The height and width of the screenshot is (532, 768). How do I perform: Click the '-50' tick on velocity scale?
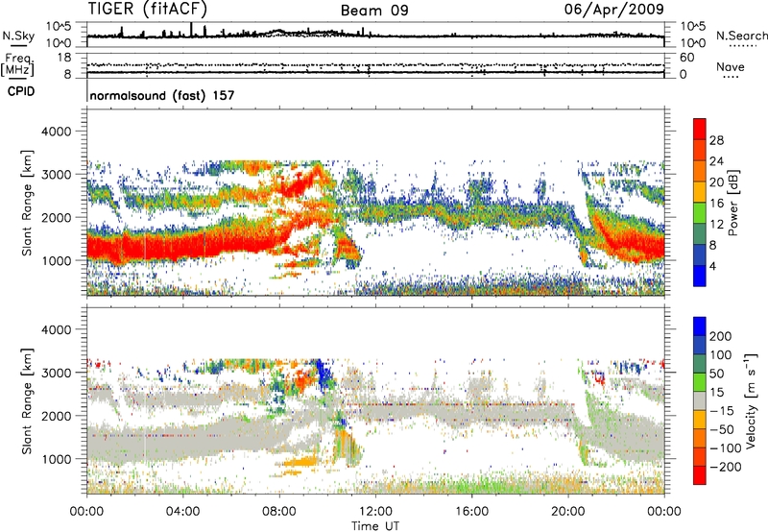(722, 429)
